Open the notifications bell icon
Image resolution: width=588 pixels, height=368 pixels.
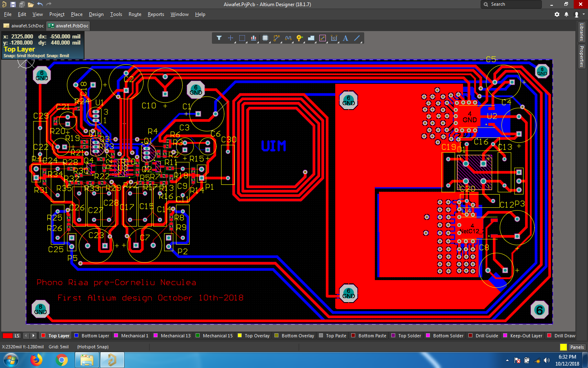coord(566,14)
